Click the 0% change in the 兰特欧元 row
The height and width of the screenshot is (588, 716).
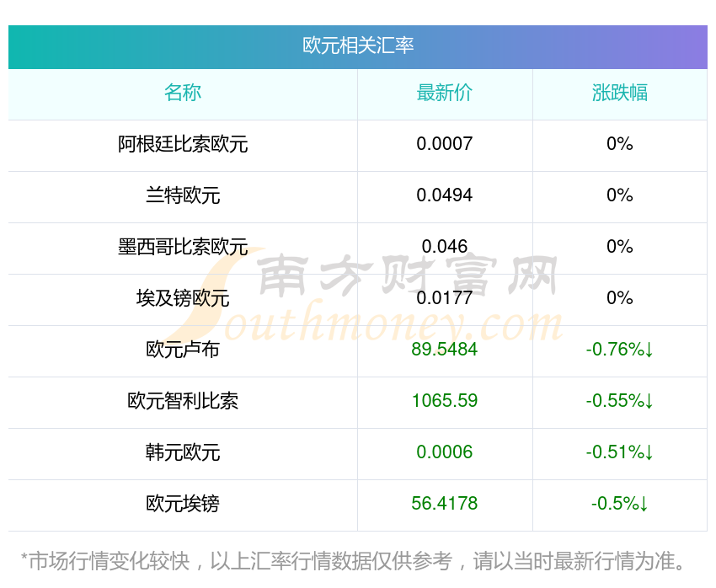tap(620, 195)
